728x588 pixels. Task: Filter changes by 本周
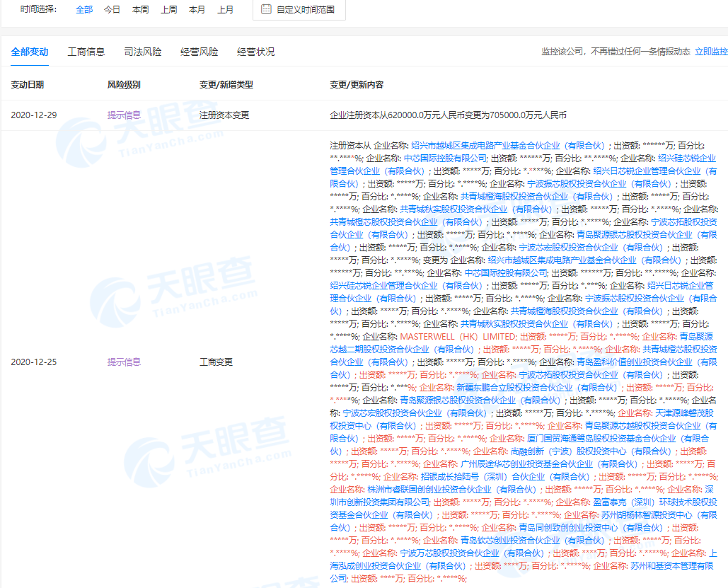pyautogui.click(x=141, y=9)
